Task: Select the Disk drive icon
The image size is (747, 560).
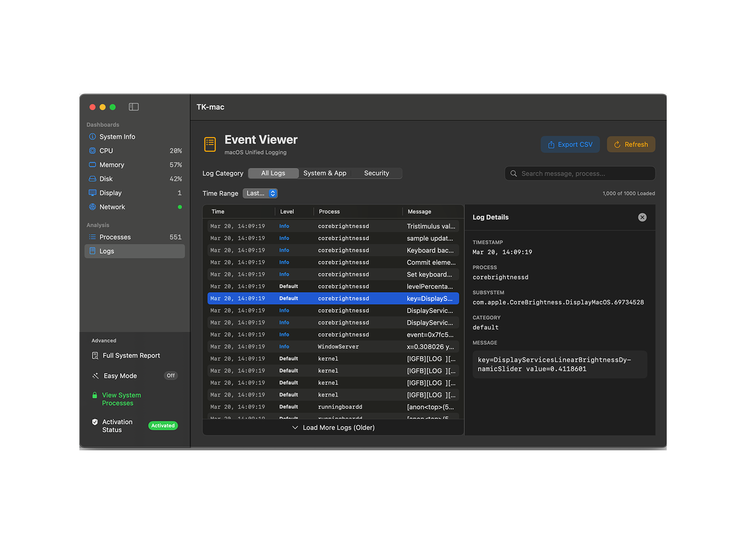Action: pyautogui.click(x=92, y=179)
